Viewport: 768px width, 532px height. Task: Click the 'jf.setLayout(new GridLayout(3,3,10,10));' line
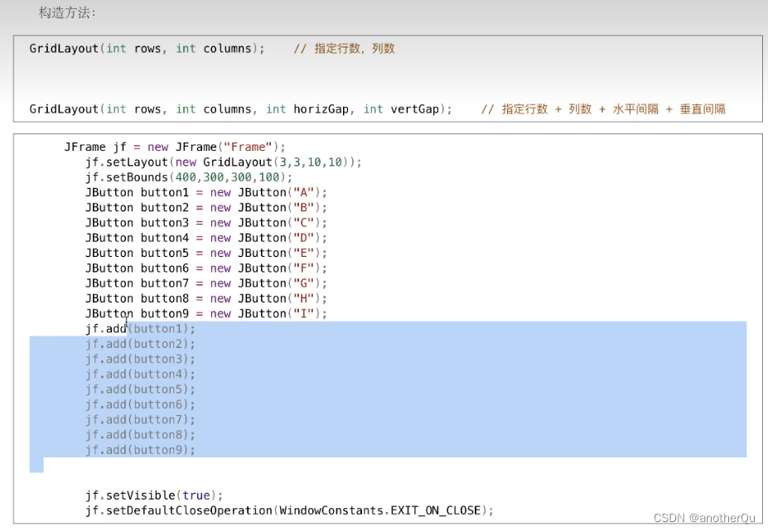point(224,162)
